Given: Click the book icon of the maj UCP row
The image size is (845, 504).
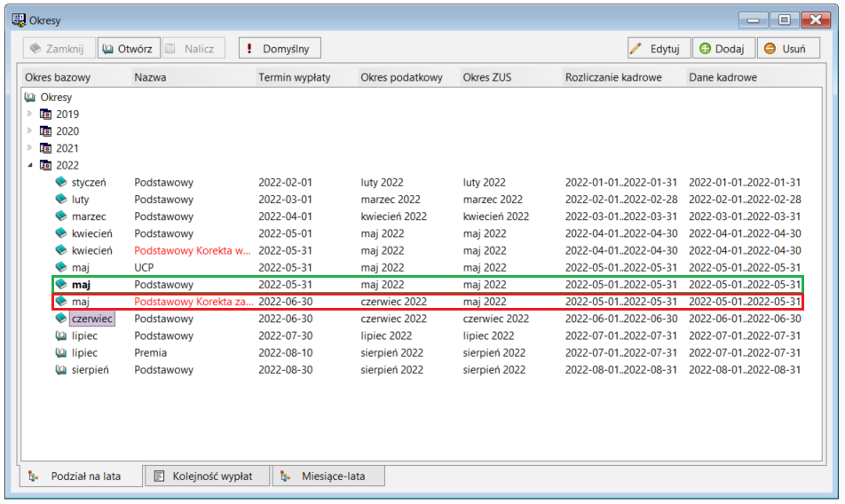Looking at the screenshot, I should [61, 268].
